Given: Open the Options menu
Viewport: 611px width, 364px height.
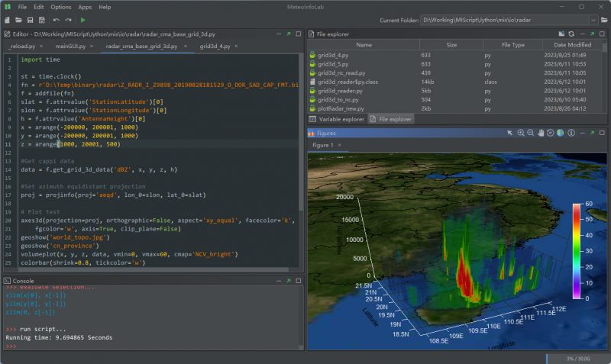Looking at the screenshot, I should (x=61, y=7).
